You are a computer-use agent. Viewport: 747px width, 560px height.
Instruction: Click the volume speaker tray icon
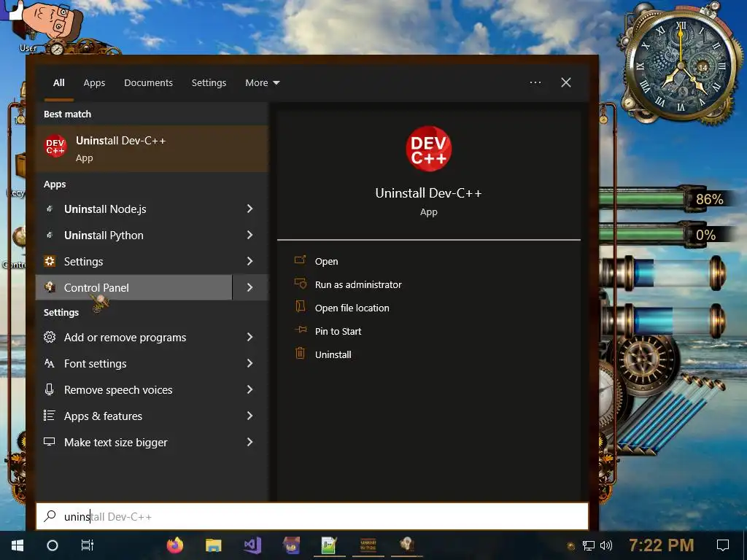tap(606, 545)
